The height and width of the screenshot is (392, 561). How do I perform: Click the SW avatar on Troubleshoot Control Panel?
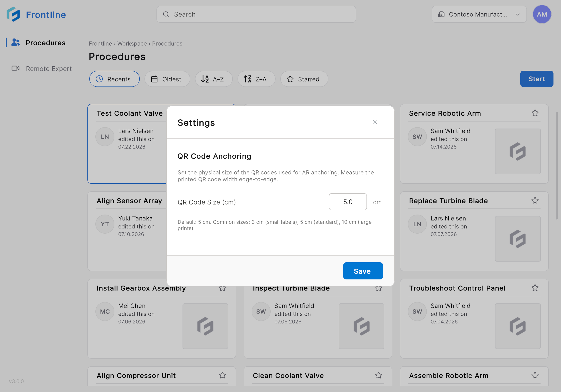(x=417, y=312)
